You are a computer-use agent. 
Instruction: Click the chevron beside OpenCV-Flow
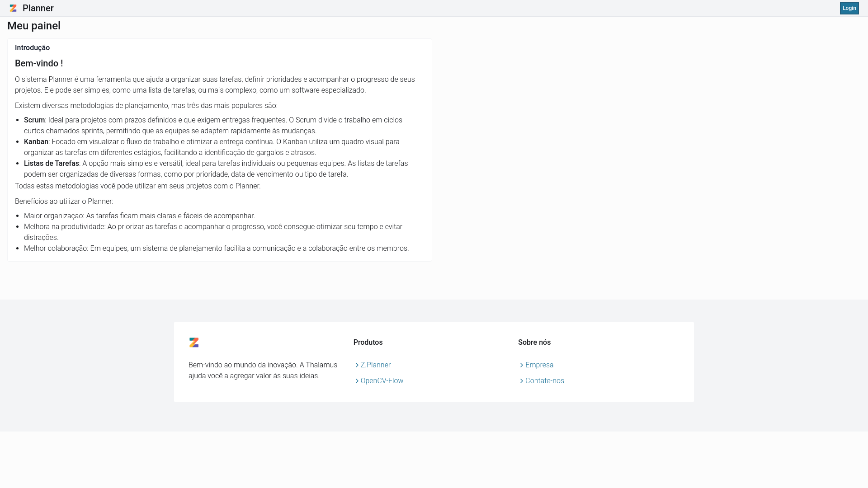(x=357, y=381)
